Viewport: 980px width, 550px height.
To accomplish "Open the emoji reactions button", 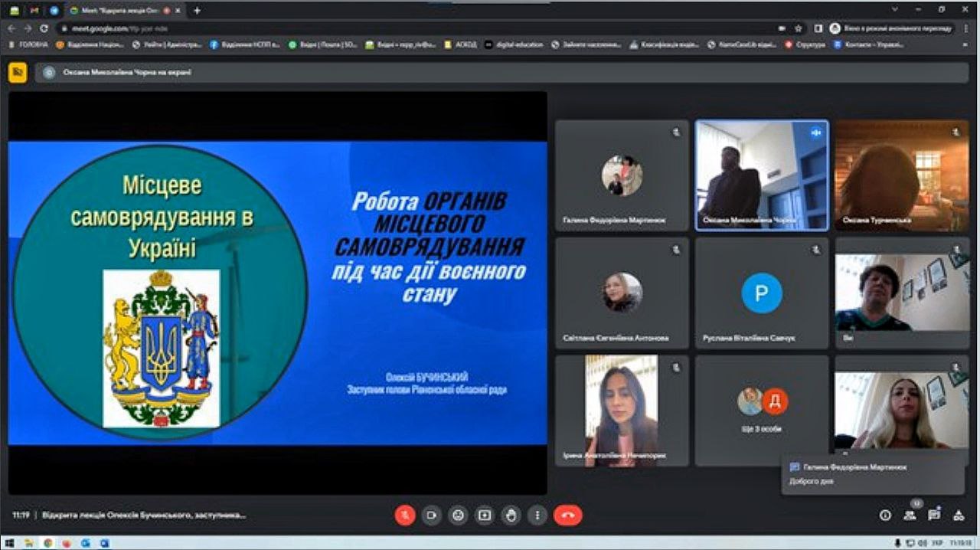I will pyautogui.click(x=458, y=516).
